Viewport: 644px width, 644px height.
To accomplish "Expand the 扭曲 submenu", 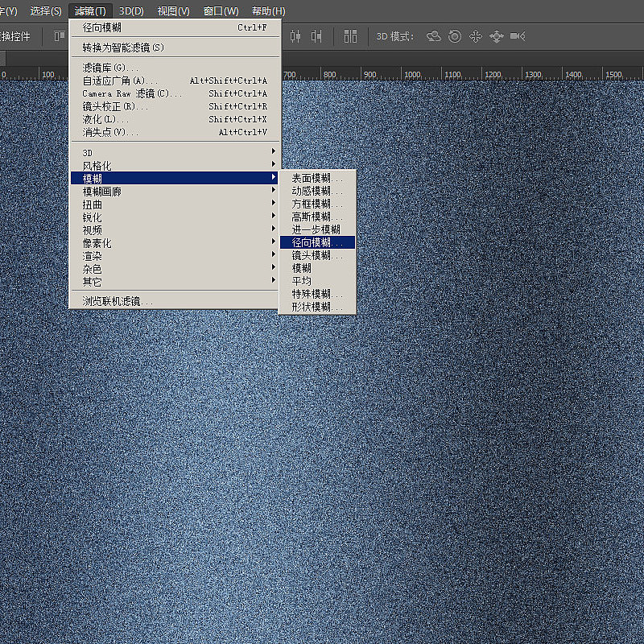I will pos(175,204).
